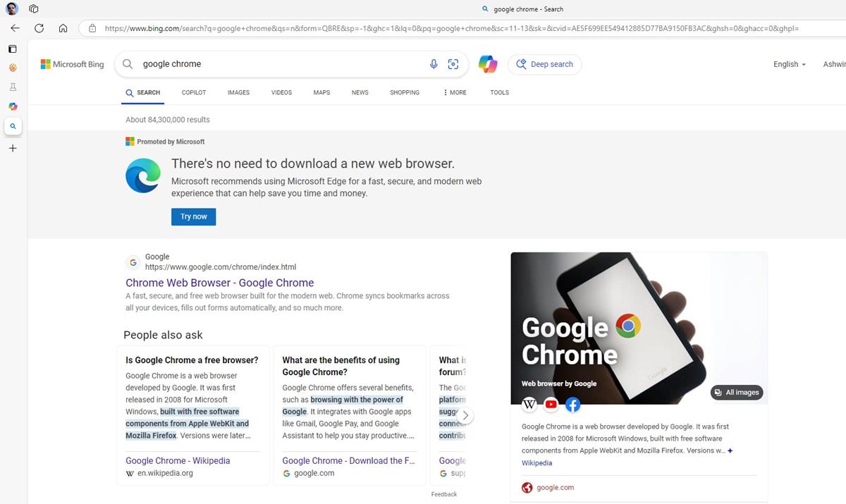Open the Chrome Web Browser result link
Image resolution: width=846 pixels, height=504 pixels.
[x=219, y=283]
